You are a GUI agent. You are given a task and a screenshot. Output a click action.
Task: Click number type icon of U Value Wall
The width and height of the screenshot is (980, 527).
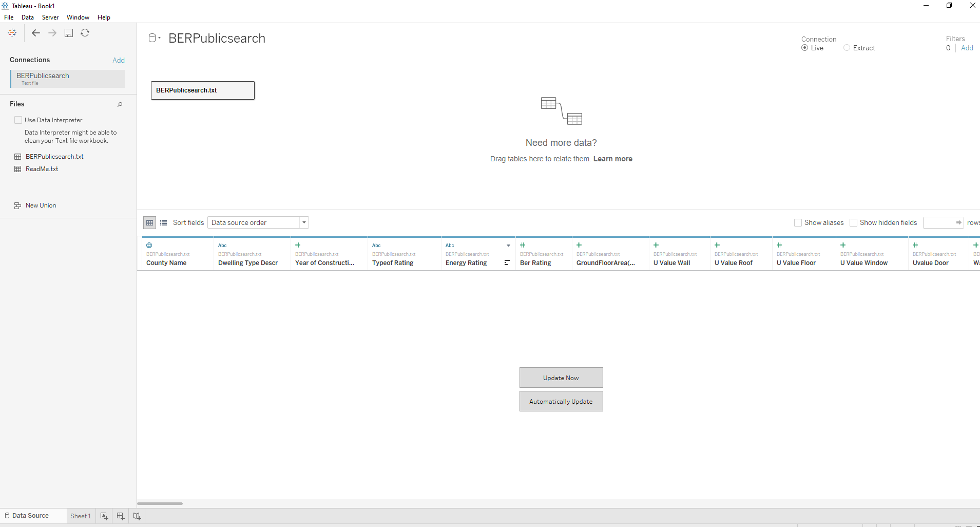point(656,245)
